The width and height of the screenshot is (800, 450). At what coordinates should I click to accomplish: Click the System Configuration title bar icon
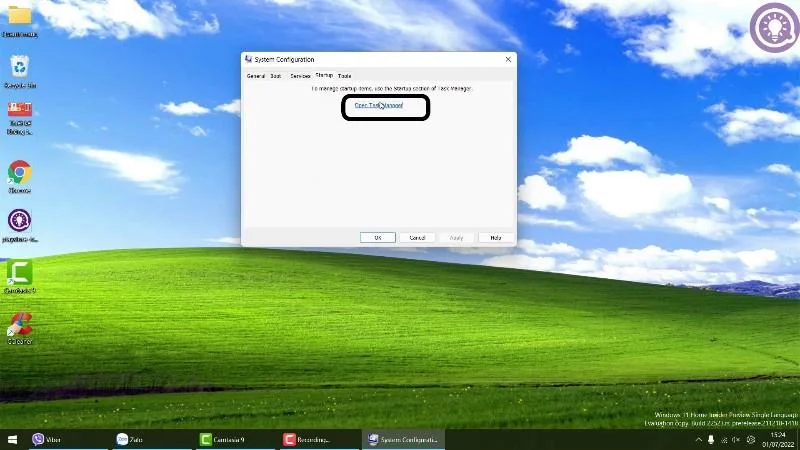[x=248, y=59]
